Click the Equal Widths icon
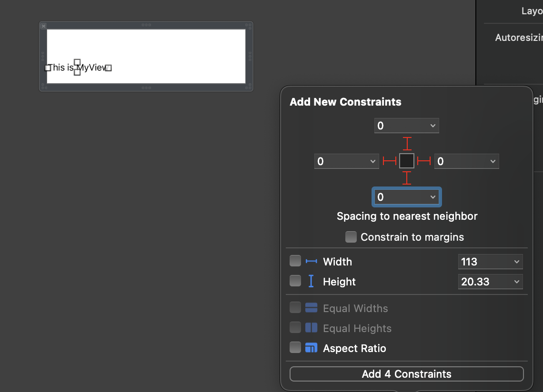543x392 pixels. coord(312,308)
